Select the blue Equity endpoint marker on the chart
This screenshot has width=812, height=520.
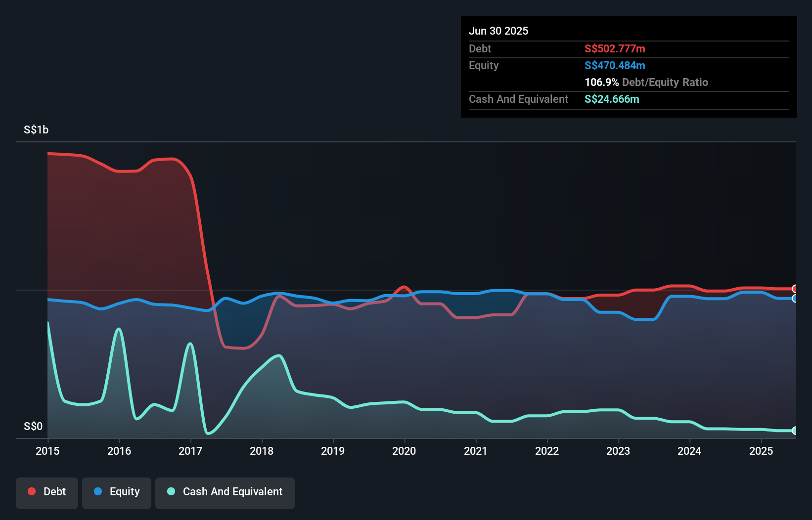[x=795, y=299]
